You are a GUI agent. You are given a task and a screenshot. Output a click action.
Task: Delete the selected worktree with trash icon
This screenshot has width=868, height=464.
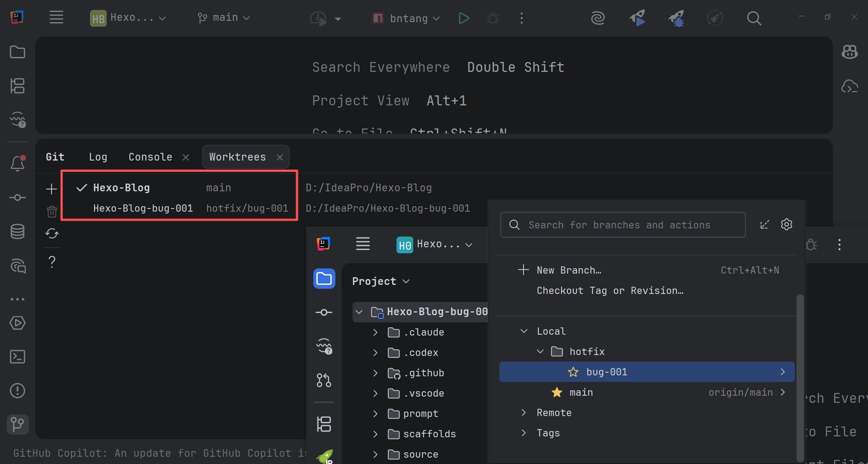[x=52, y=211]
